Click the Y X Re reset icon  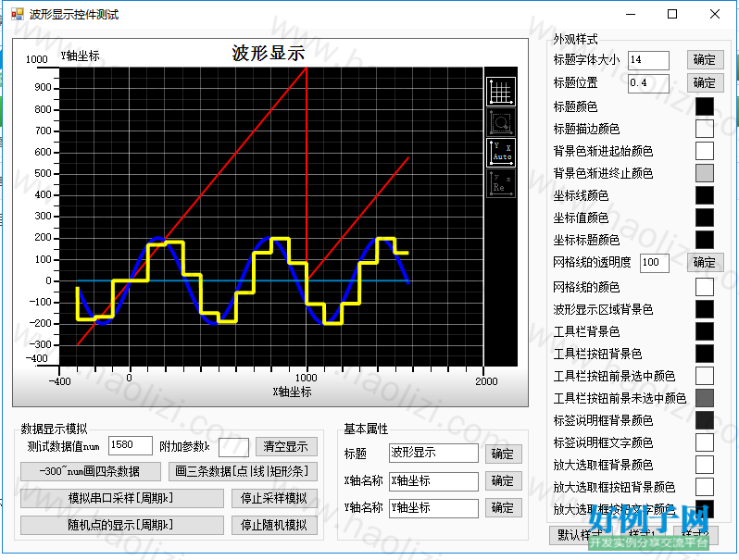(x=500, y=183)
